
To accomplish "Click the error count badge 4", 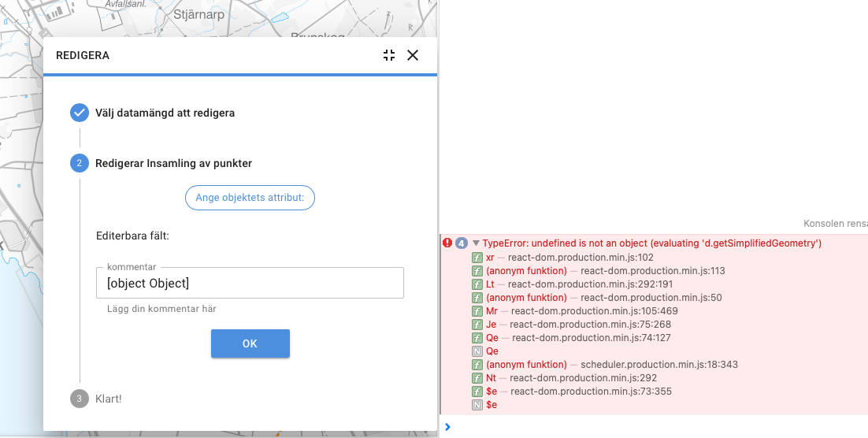I will tap(462, 243).
